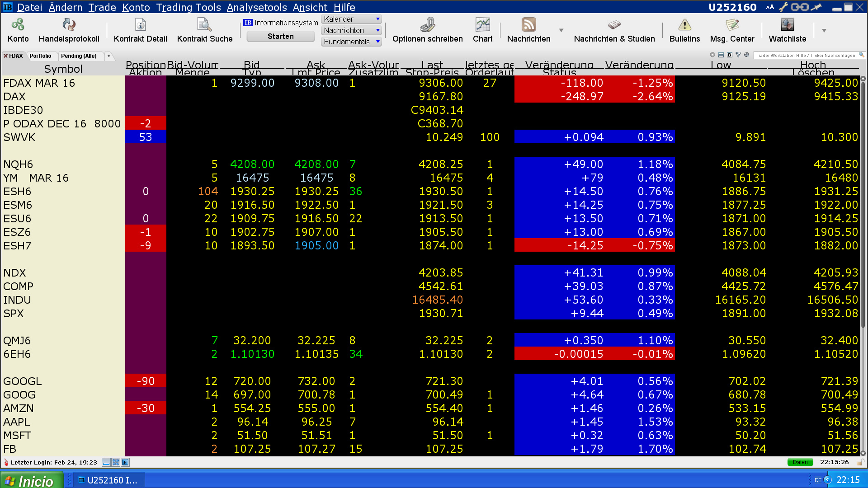The height and width of the screenshot is (488, 868).
Task: Add new tab with plus button
Action: [109, 56]
